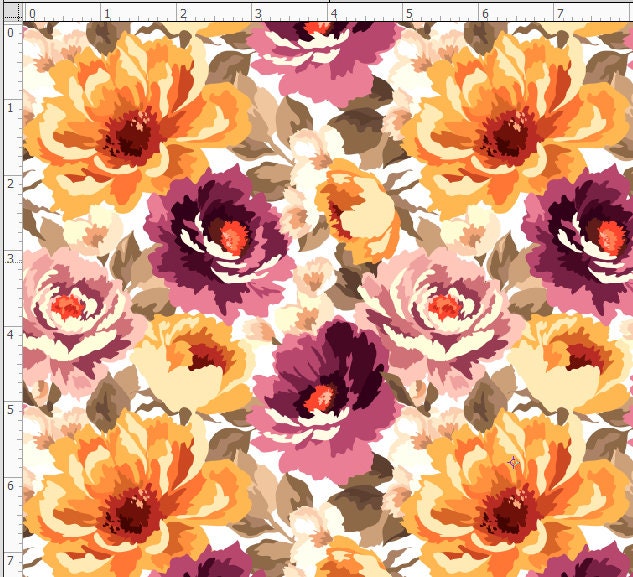Click the 3 mark on the vertical ruler

coord(10,259)
